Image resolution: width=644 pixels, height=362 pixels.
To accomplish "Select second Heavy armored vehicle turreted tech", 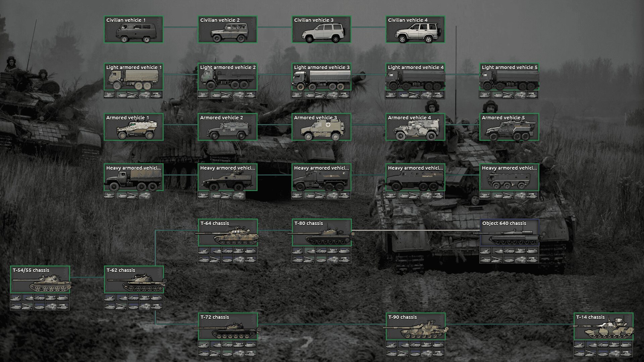I will click(227, 177).
